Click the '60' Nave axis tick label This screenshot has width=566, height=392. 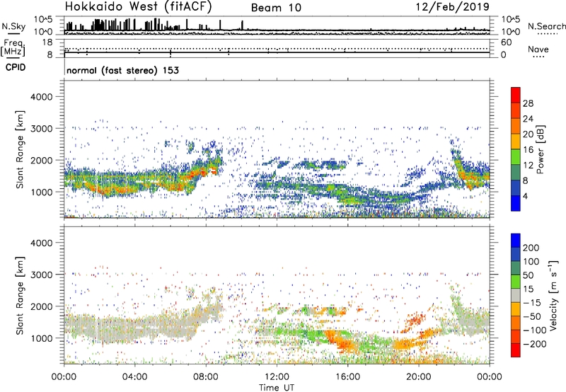coord(506,42)
